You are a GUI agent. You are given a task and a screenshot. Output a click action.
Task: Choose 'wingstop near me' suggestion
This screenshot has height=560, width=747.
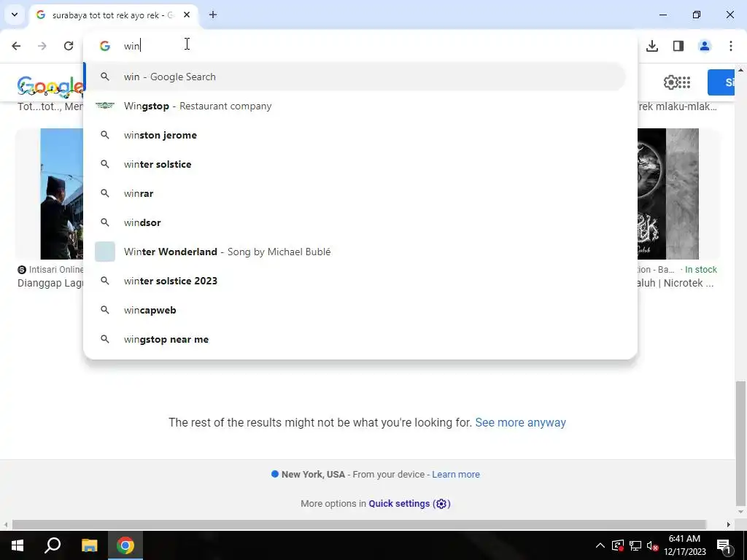click(355, 339)
